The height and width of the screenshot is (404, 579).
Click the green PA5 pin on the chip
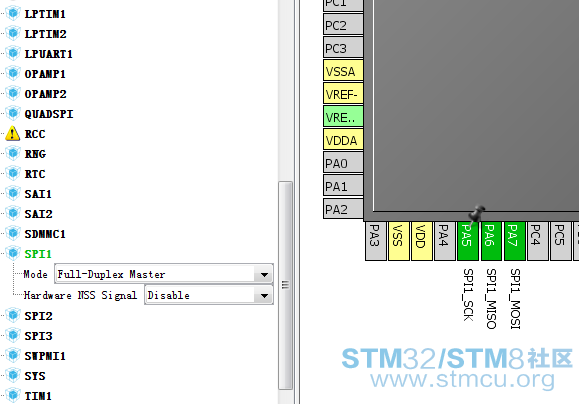tap(468, 241)
